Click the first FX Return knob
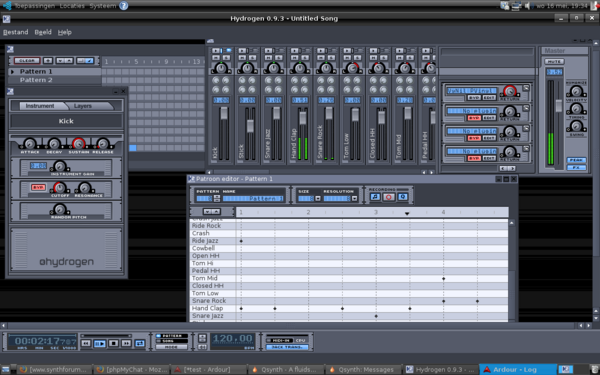Image resolution: width=600 pixels, height=375 pixels. tap(510, 91)
